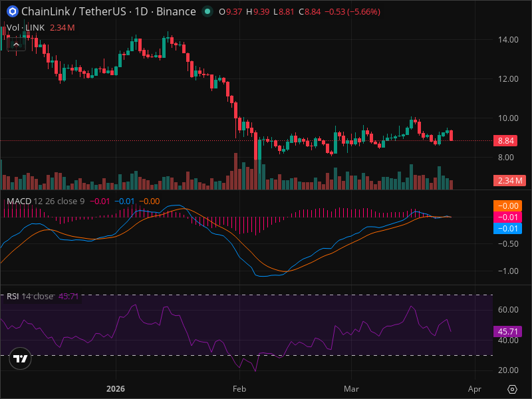Click the 2.34 M volume axis label

point(509,180)
